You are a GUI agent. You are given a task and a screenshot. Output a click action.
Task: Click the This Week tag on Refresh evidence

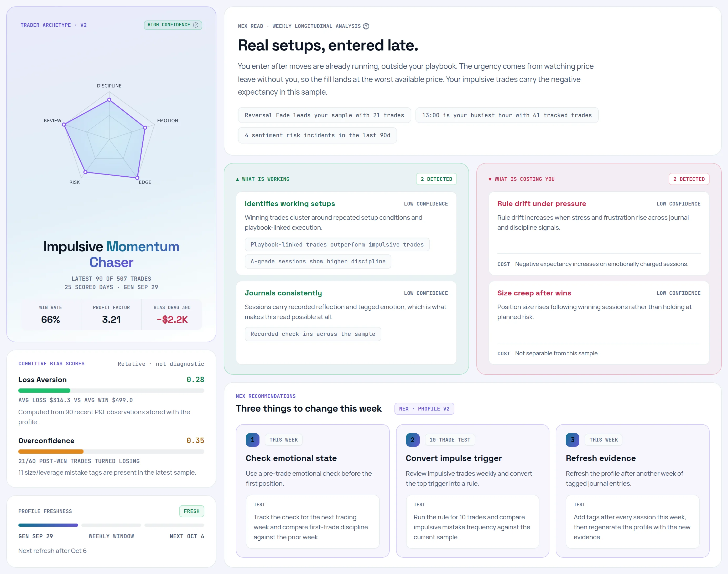tap(604, 440)
